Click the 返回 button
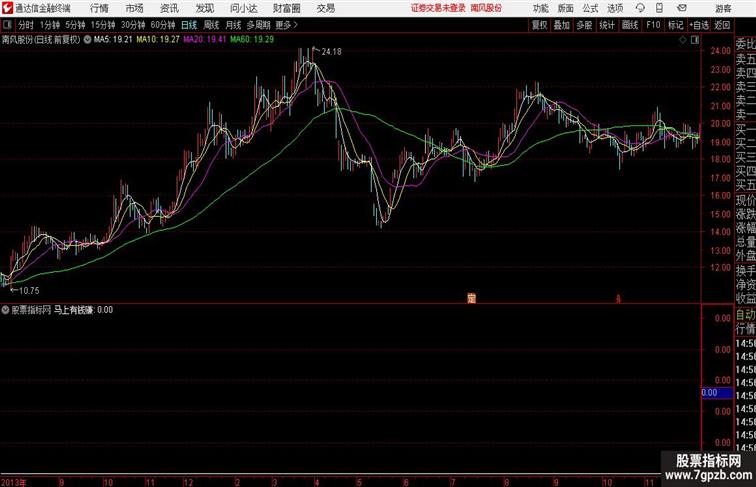The width and height of the screenshot is (756, 487). point(722,25)
